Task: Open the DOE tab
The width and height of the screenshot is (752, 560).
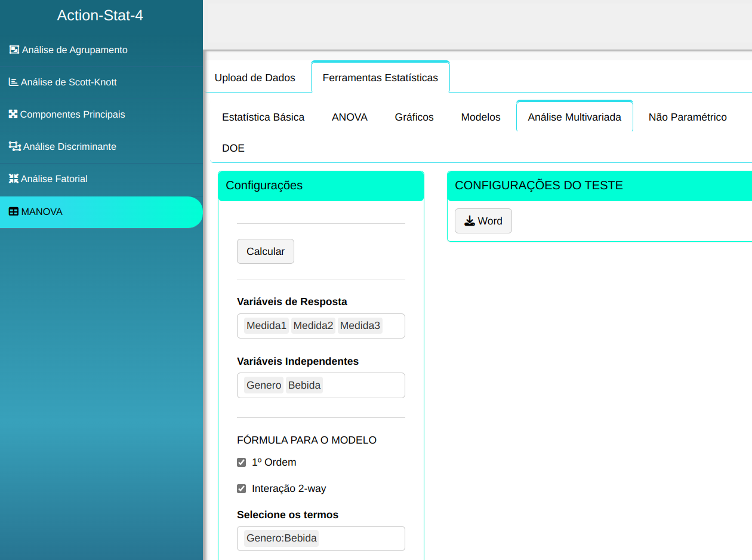Action: 233,148
